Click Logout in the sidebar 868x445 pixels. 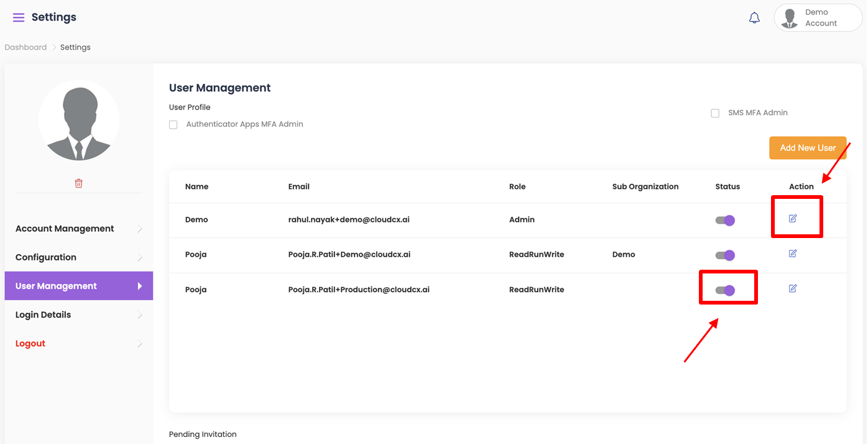point(30,344)
